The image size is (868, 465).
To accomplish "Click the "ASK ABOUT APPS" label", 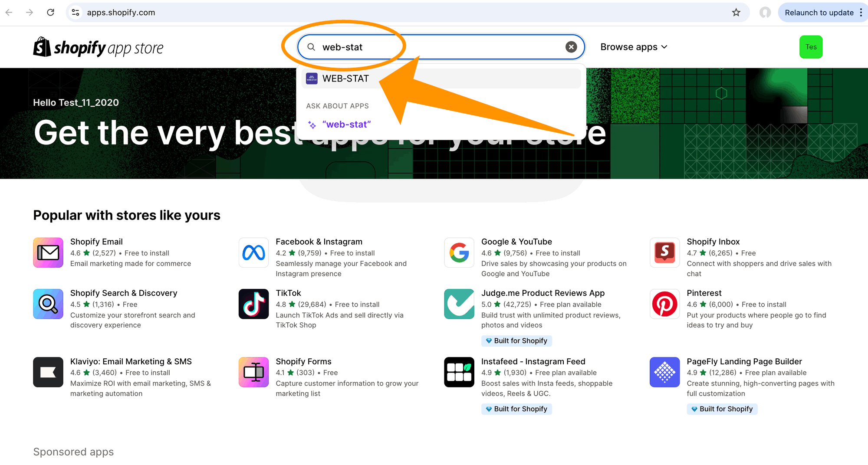I will tap(337, 106).
